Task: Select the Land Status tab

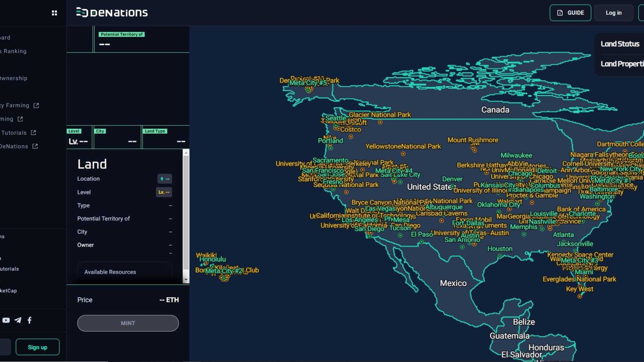Action: point(620,44)
